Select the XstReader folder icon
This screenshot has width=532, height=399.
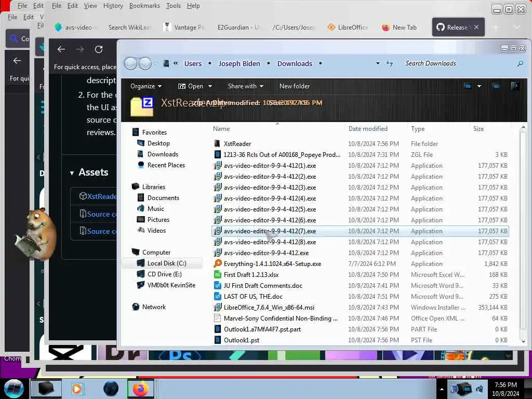pyautogui.click(x=217, y=143)
